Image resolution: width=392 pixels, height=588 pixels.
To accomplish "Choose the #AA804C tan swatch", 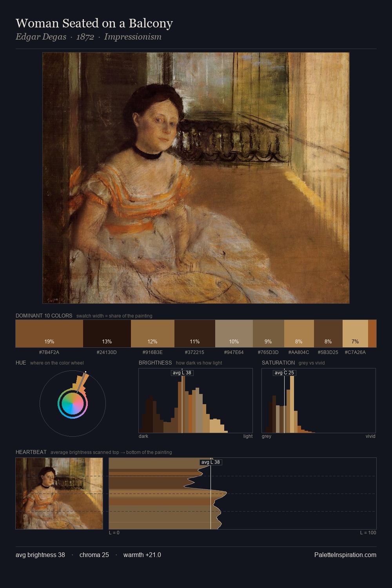I will pos(299,334).
